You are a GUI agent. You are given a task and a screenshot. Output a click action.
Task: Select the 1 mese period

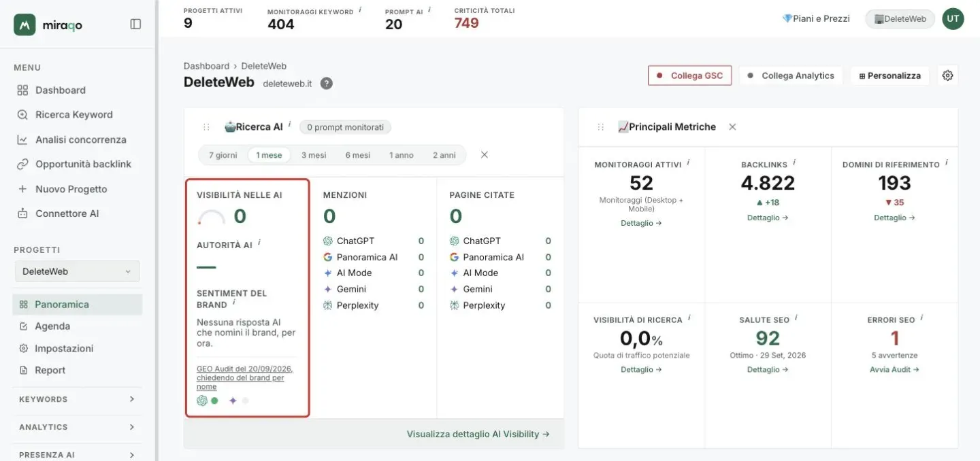(x=269, y=155)
